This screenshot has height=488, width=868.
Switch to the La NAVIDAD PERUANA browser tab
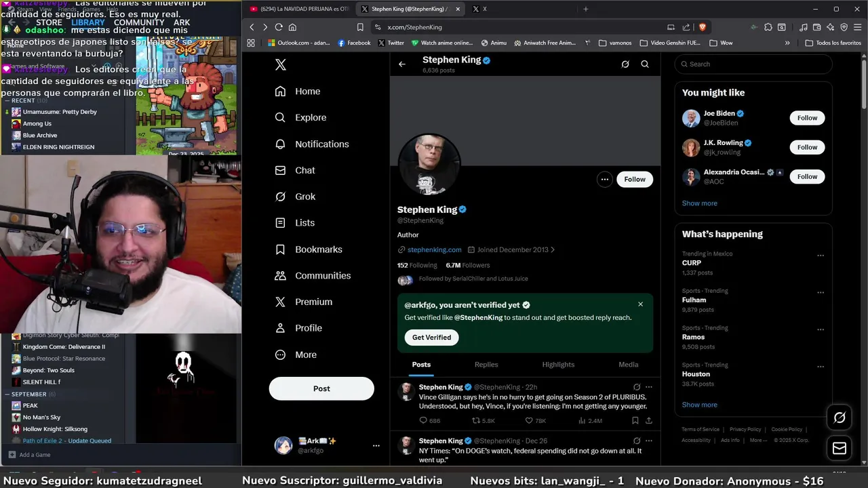(299, 9)
